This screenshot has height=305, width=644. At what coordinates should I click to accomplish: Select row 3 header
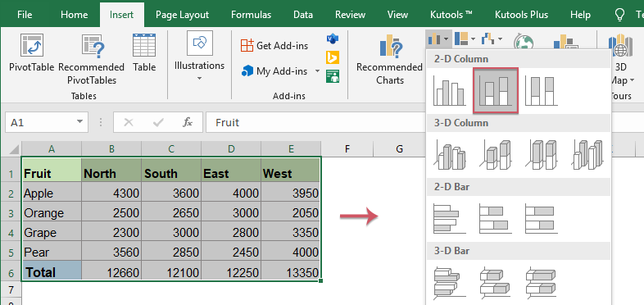tap(11, 213)
